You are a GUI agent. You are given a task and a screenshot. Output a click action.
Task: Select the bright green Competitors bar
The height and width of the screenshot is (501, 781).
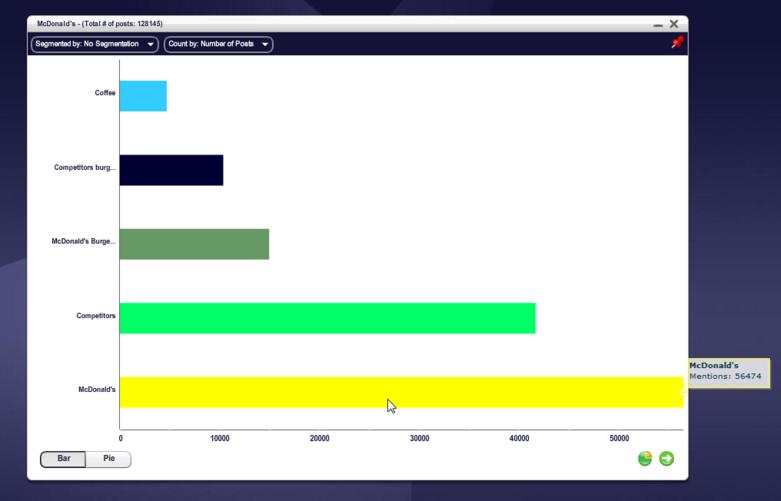(x=327, y=318)
